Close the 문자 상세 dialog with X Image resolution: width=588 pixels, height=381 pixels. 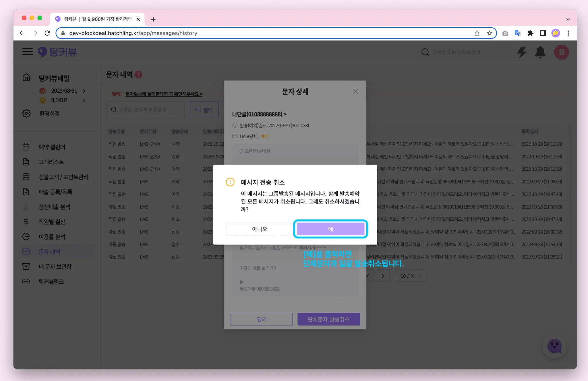[x=355, y=92]
